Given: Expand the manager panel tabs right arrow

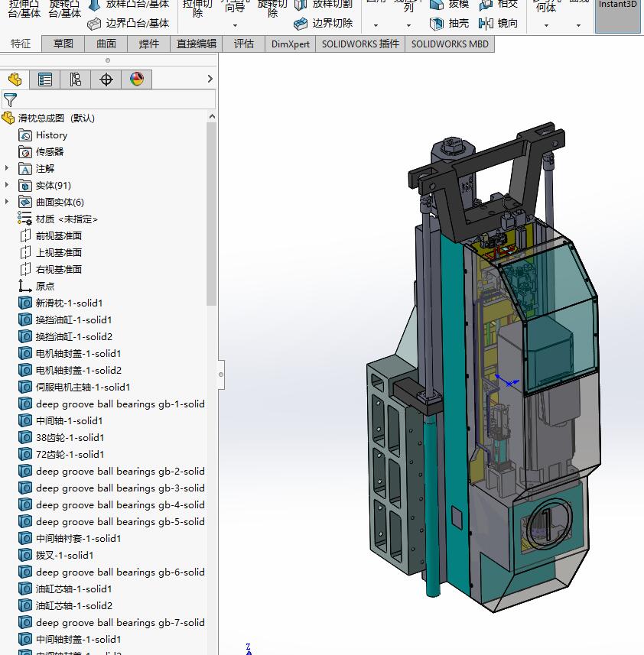Looking at the screenshot, I should pos(210,79).
